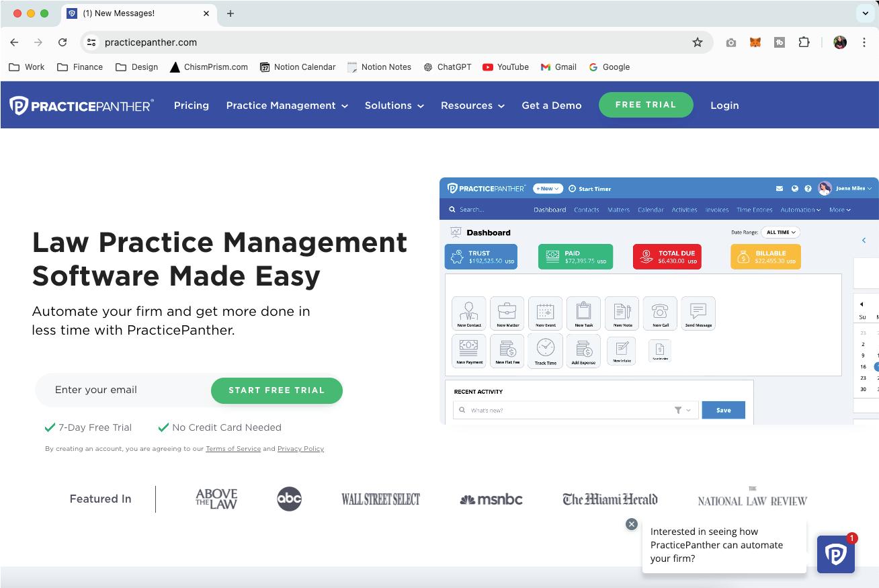Click the green FREE TRIAL navbar button
This screenshot has height=588, width=879.
point(646,105)
